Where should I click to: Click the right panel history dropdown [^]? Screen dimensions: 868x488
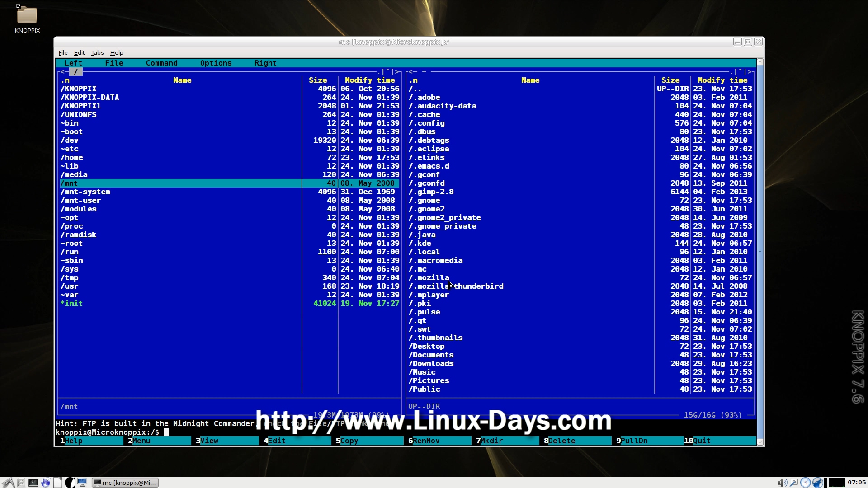(x=741, y=71)
